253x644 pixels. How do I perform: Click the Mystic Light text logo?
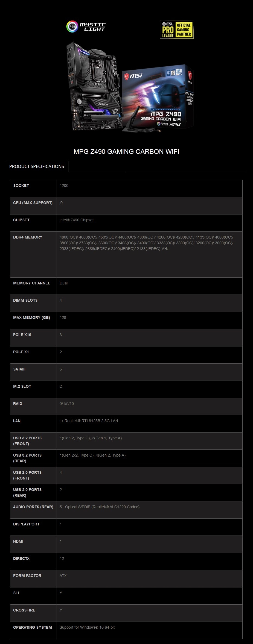click(x=92, y=27)
